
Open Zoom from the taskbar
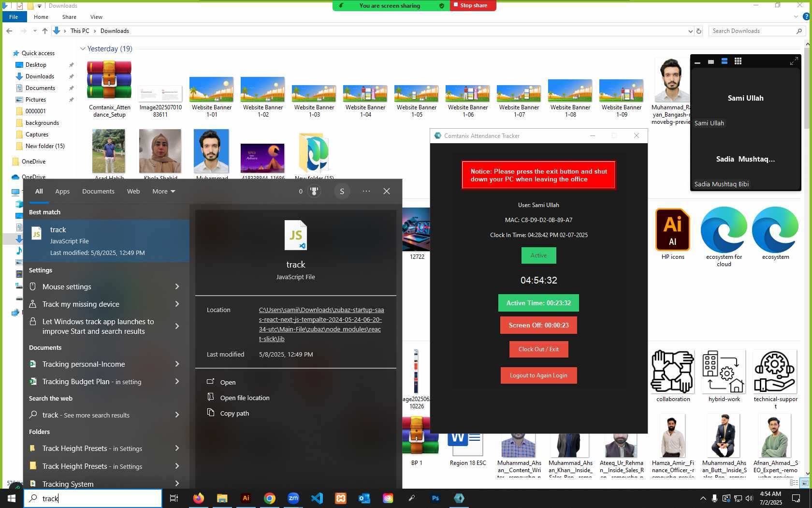click(293, 498)
